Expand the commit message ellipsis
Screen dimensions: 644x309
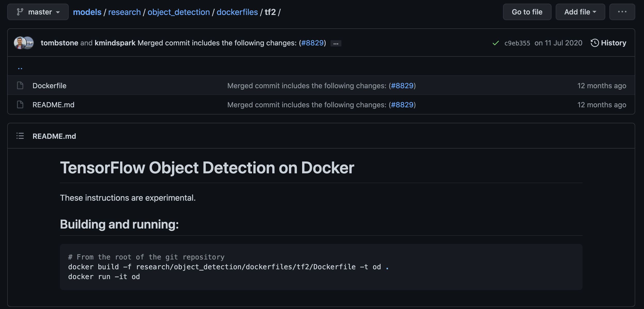[336, 43]
